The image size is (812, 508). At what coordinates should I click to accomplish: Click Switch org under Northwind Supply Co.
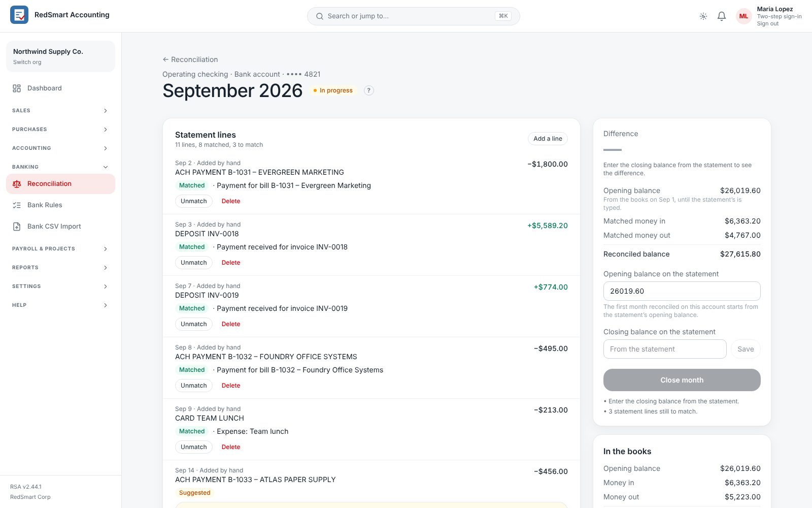27,62
